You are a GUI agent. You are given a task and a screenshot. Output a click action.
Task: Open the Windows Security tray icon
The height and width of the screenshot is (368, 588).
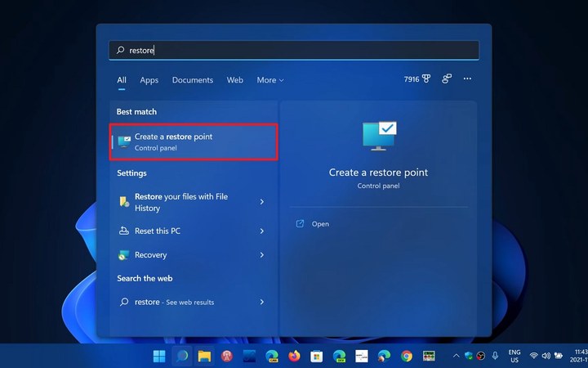click(x=469, y=356)
